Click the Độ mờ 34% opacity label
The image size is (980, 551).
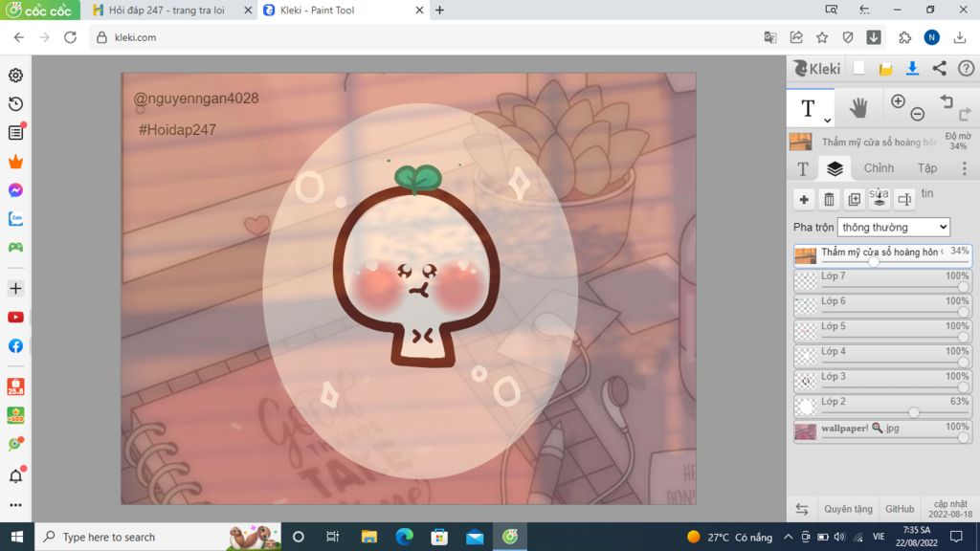(957, 142)
